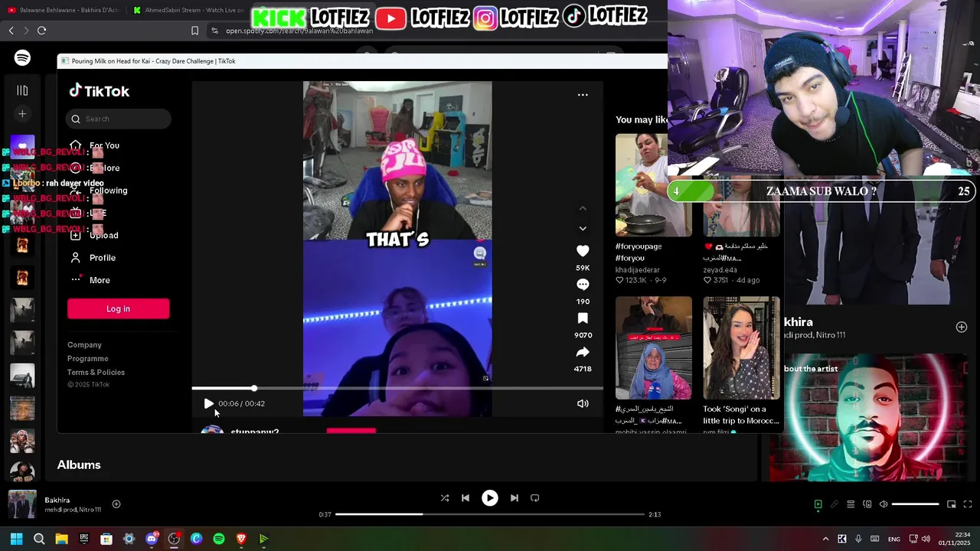Click browser back arrow
Screen dimensions: 980x551
[x=11, y=31]
